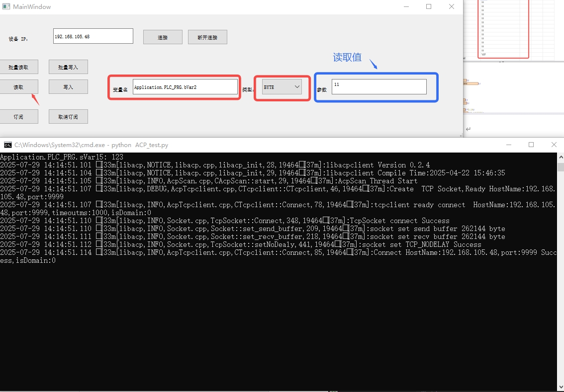Click the MainWindow title bar app icon
The width and height of the screenshot is (564, 392).
coord(6,6)
